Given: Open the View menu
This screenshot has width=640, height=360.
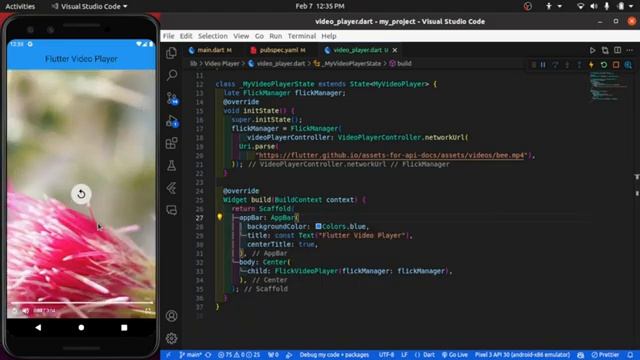Looking at the screenshot, I should pyautogui.click(x=241, y=36).
